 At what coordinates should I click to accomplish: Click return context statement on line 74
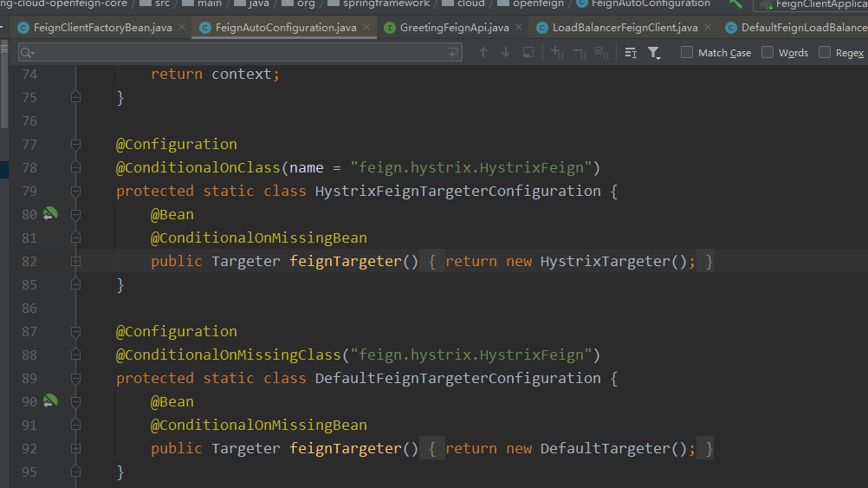pyautogui.click(x=216, y=74)
